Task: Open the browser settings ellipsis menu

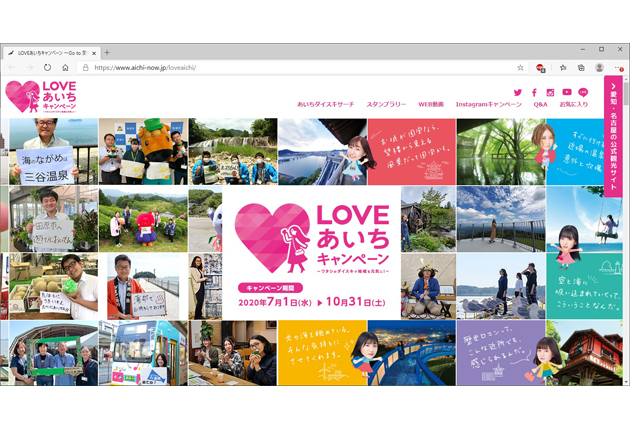Action: coord(618,68)
